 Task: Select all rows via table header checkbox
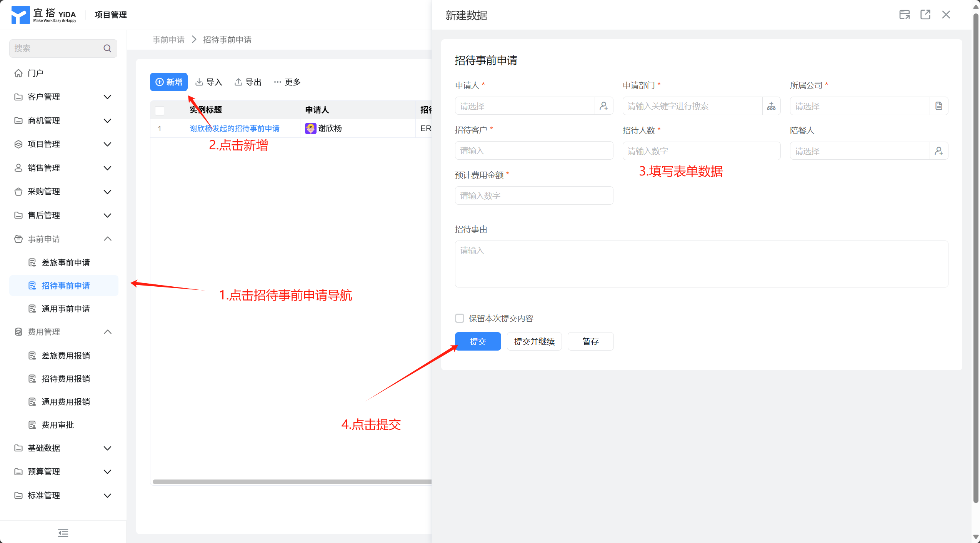pyautogui.click(x=160, y=110)
